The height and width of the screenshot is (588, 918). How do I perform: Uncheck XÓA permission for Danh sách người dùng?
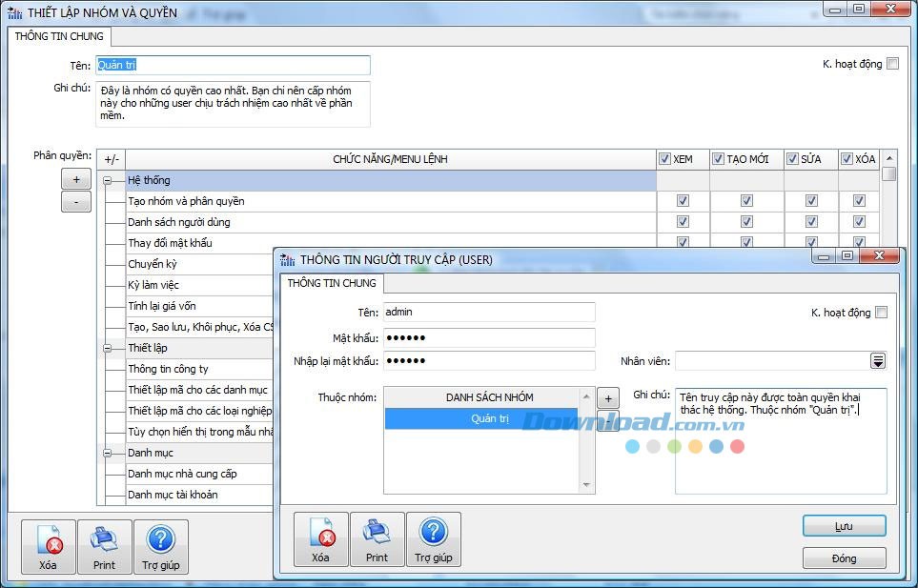859,222
